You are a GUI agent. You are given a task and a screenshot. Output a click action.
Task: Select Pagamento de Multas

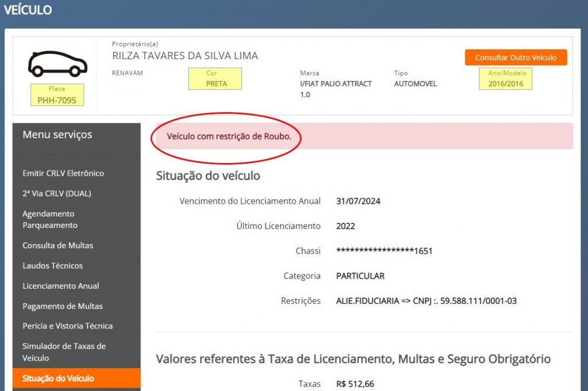point(63,306)
